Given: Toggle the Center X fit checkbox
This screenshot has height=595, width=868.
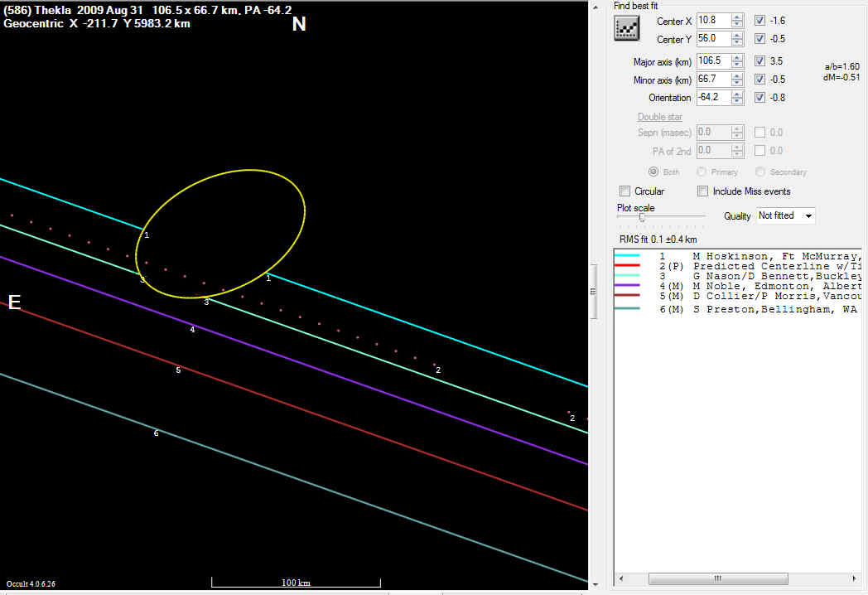Looking at the screenshot, I should pyautogui.click(x=760, y=21).
